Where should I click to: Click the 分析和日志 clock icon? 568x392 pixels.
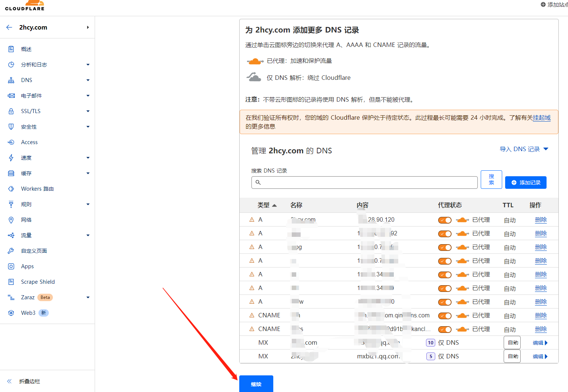(11, 65)
